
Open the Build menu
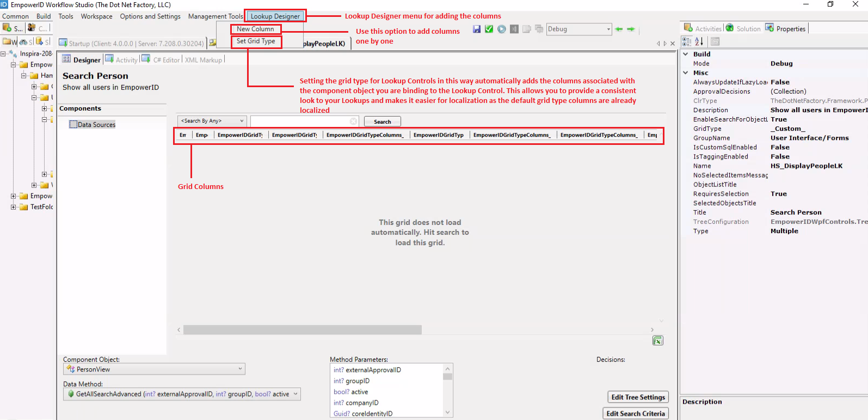tap(44, 16)
